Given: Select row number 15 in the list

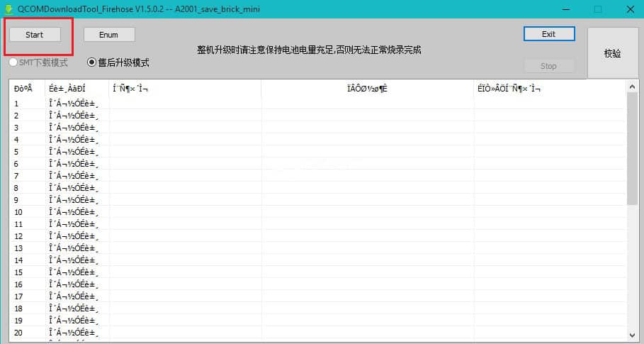Looking at the screenshot, I should coord(316,272).
